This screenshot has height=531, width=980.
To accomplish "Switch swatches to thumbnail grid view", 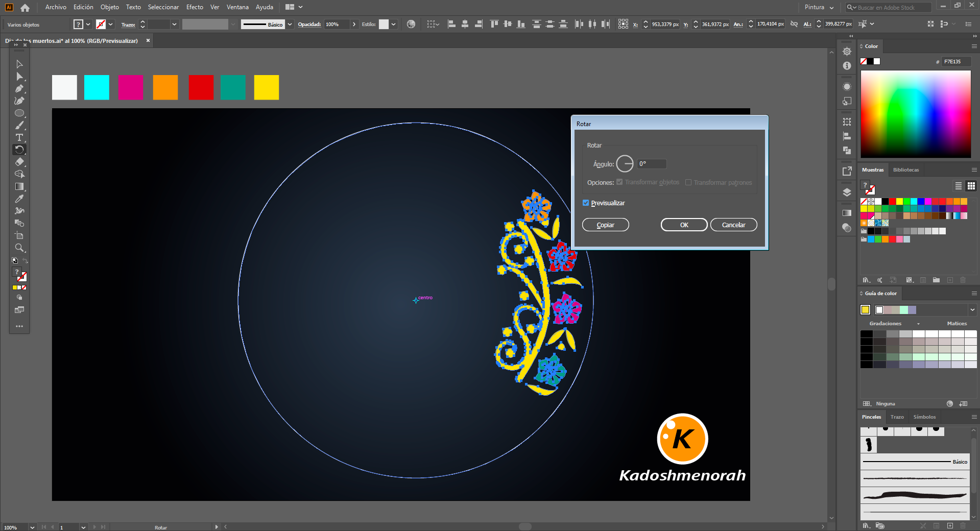I will 971,186.
